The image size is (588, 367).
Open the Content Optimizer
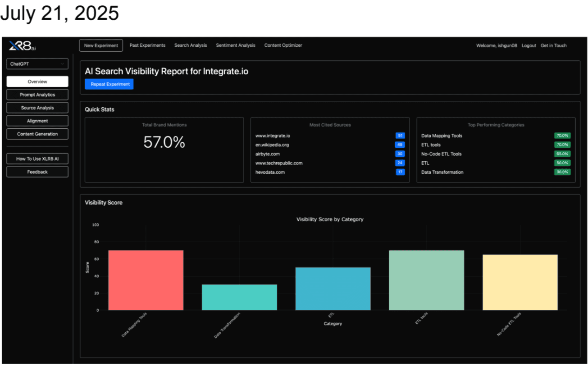[283, 45]
